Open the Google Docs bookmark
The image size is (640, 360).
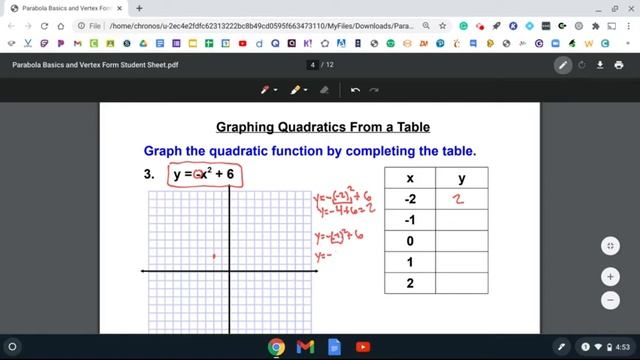160,43
